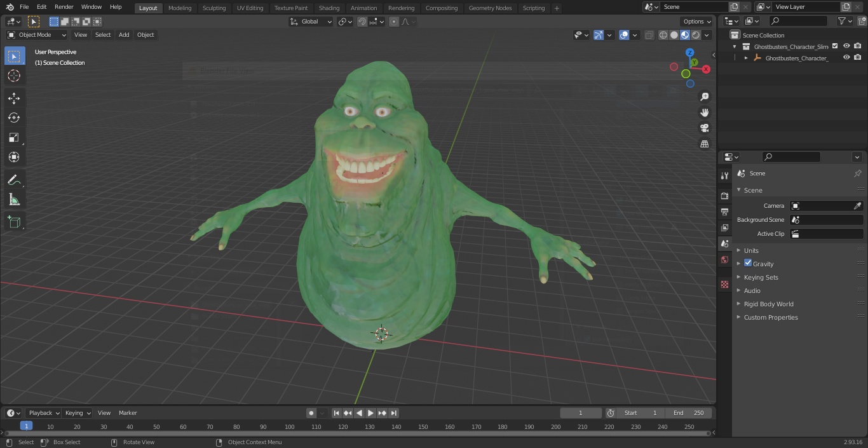
Task: Select the Move tool
Action: (14, 98)
